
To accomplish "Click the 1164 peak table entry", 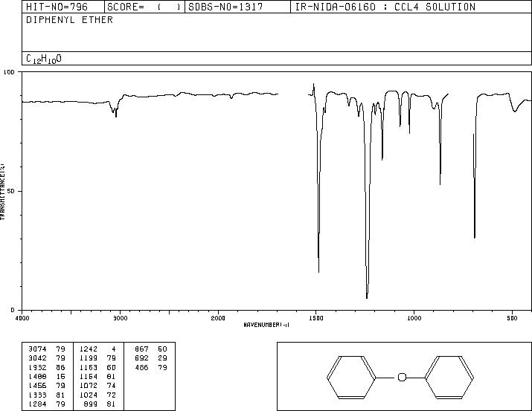I will click(x=89, y=376).
